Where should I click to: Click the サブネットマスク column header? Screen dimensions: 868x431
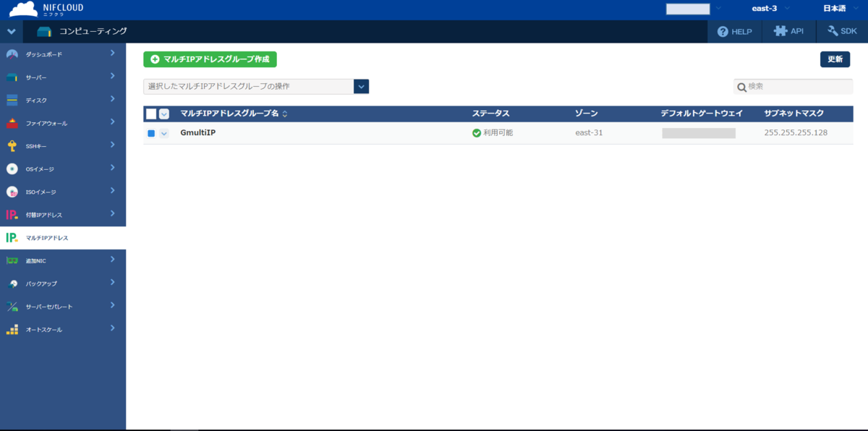click(x=793, y=114)
